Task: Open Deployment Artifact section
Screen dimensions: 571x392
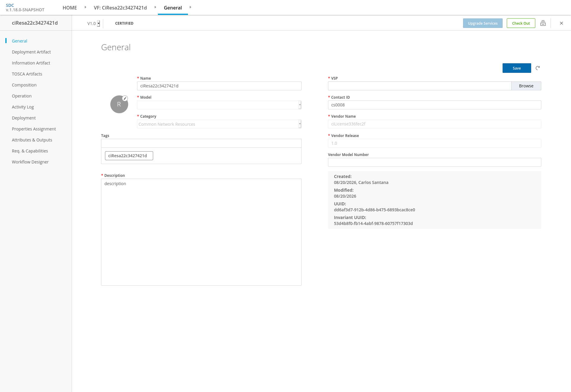Action: pos(31,52)
